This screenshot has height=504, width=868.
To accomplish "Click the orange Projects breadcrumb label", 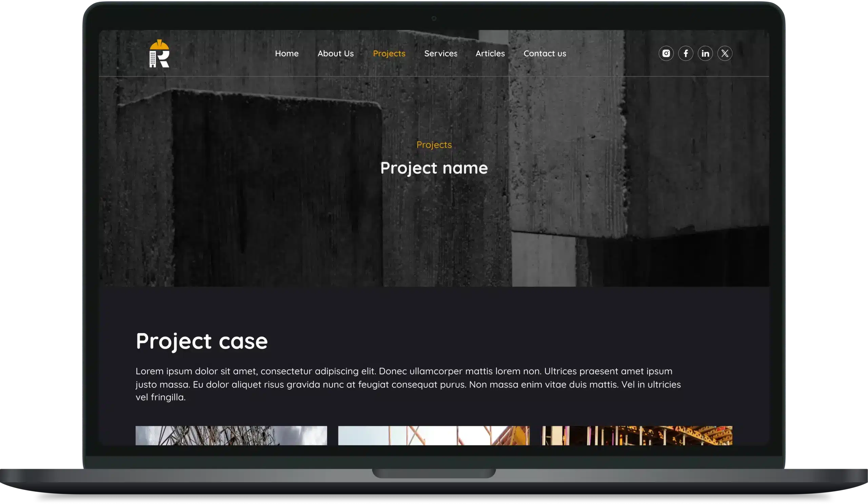I will pos(434,145).
